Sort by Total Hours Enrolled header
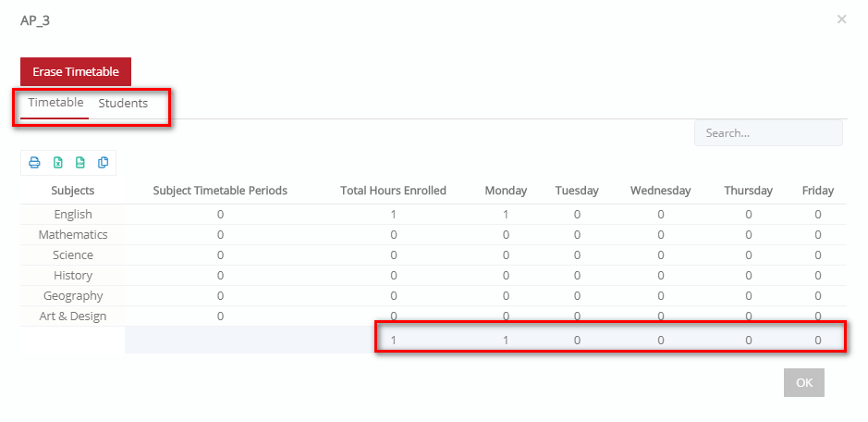Viewport: 868px width, 422px height. click(393, 191)
